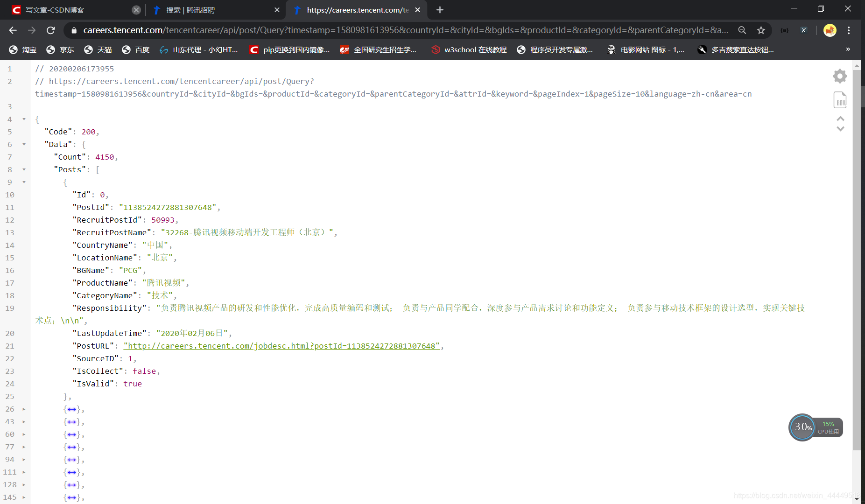Open w3school 在线教程 bookmark
The height and width of the screenshot is (504, 865).
[469, 49]
